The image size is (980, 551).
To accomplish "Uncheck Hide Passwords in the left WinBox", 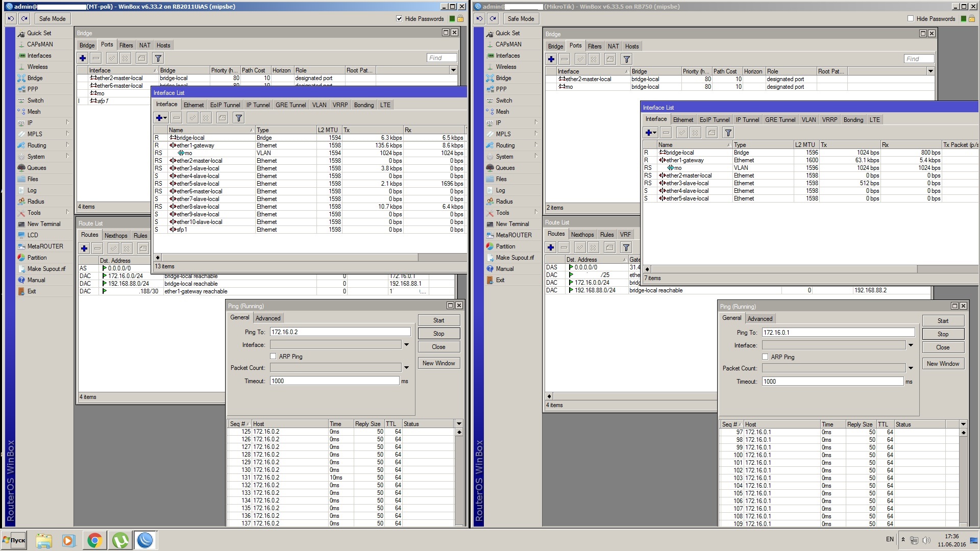I will coord(399,19).
